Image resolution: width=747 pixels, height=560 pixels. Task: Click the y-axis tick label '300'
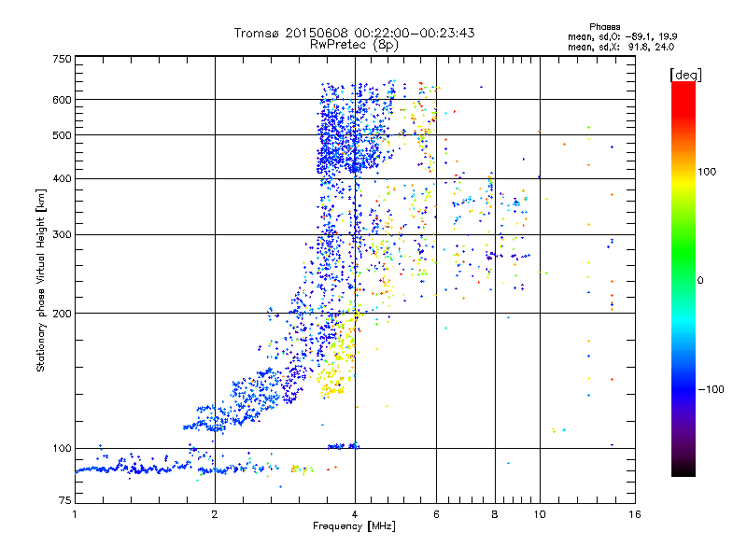(62, 235)
